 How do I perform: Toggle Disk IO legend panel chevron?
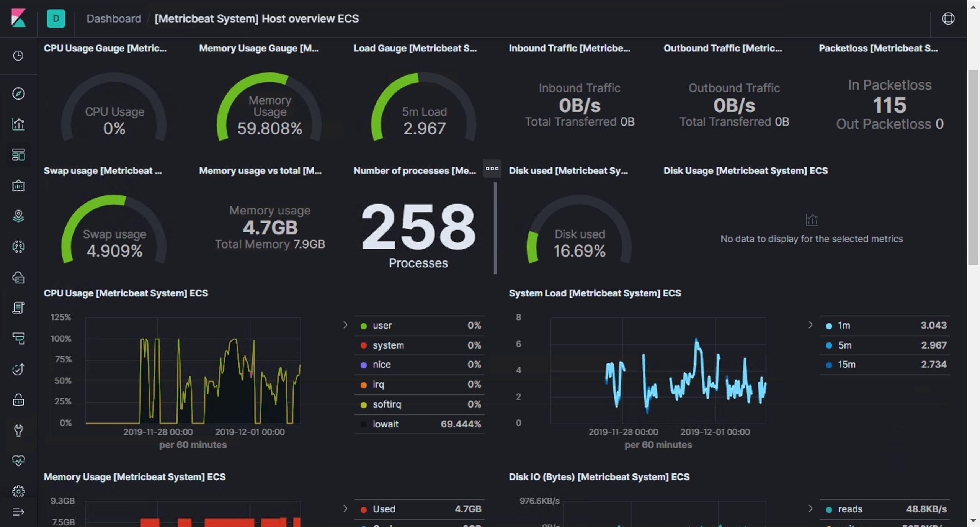(x=810, y=509)
